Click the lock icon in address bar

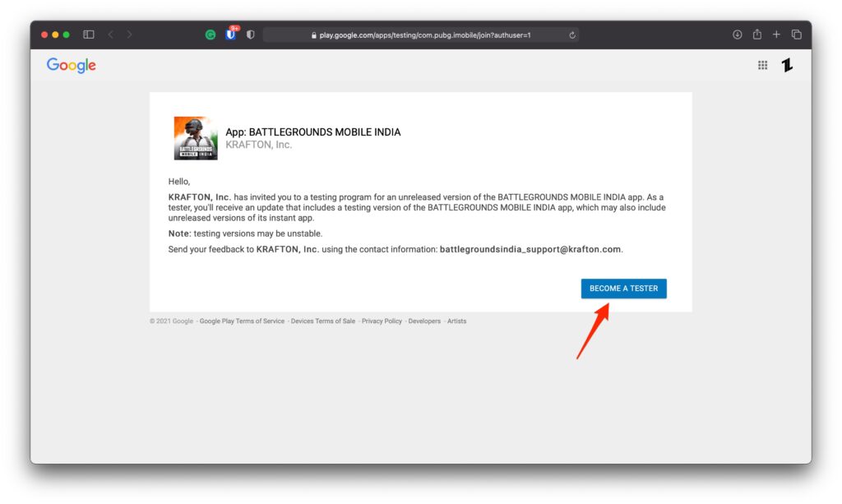(313, 35)
